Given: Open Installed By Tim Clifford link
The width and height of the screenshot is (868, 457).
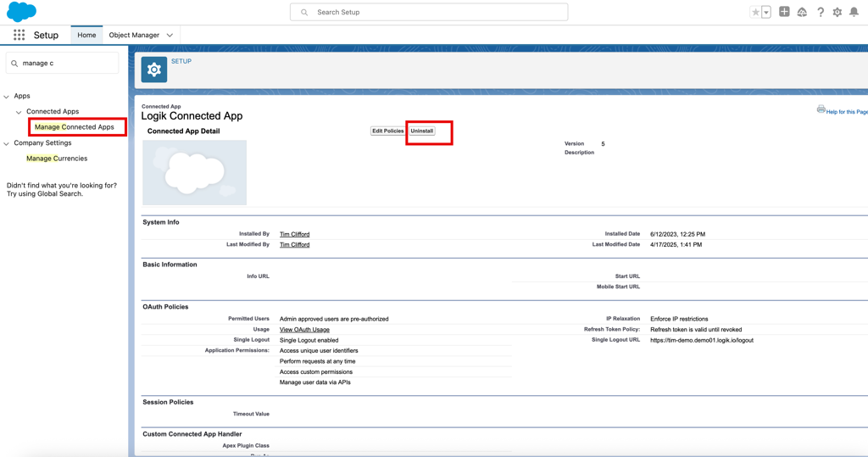Looking at the screenshot, I should [294, 234].
